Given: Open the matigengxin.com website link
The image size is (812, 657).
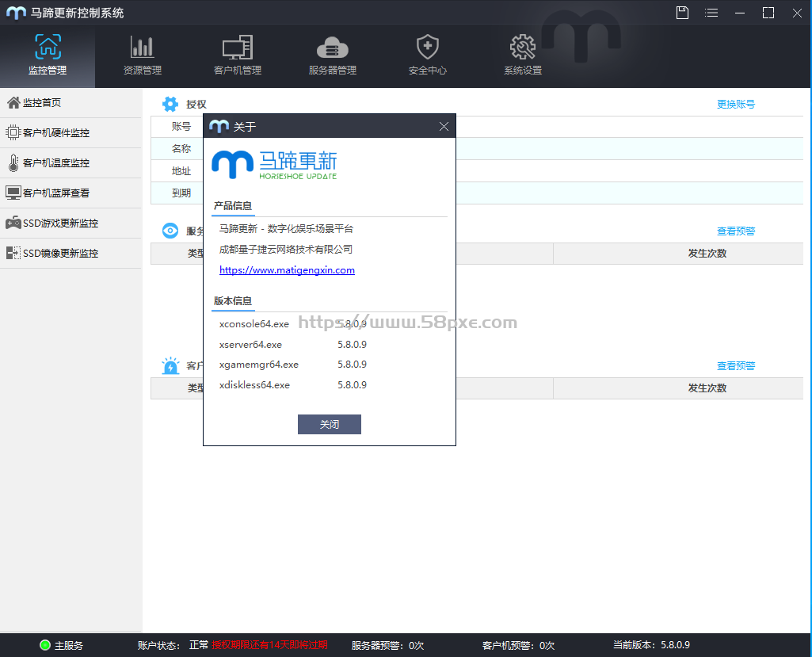Looking at the screenshot, I should [287, 270].
